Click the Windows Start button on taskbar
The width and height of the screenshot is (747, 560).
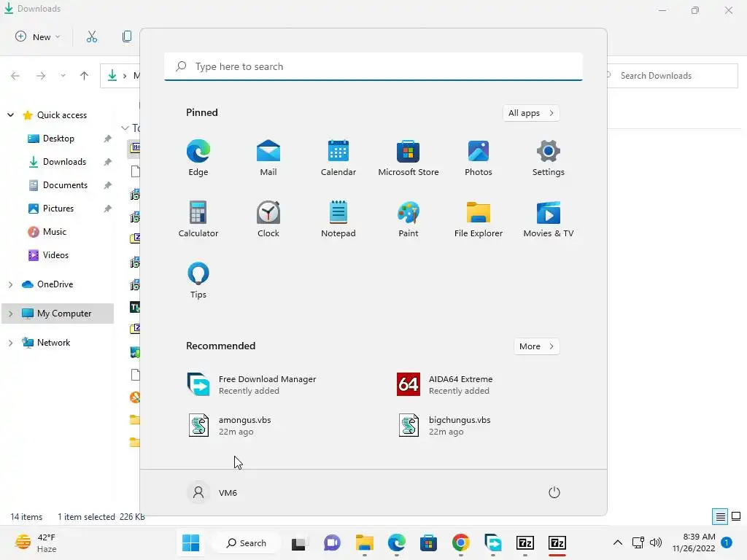coord(191,542)
